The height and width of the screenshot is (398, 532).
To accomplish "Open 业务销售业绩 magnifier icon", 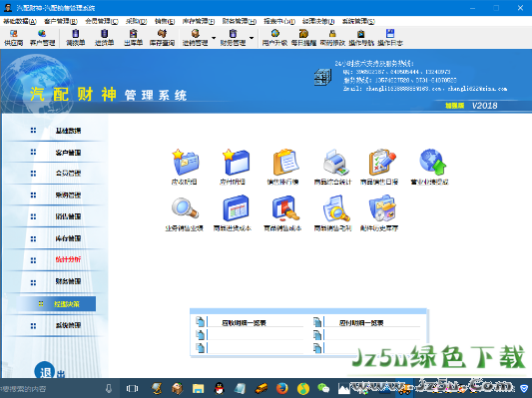I will [185, 207].
